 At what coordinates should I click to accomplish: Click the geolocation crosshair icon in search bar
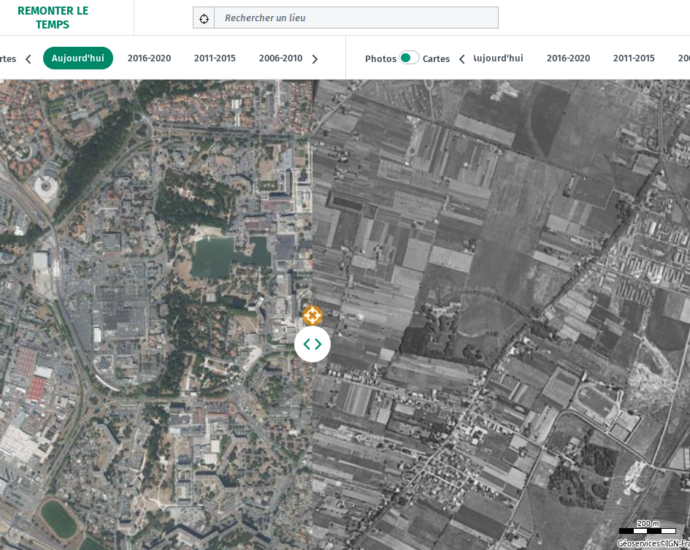click(204, 18)
